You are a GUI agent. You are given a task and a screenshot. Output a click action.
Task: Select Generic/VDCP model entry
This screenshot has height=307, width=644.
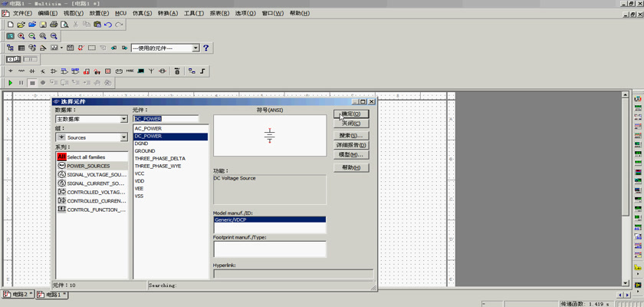pos(270,220)
